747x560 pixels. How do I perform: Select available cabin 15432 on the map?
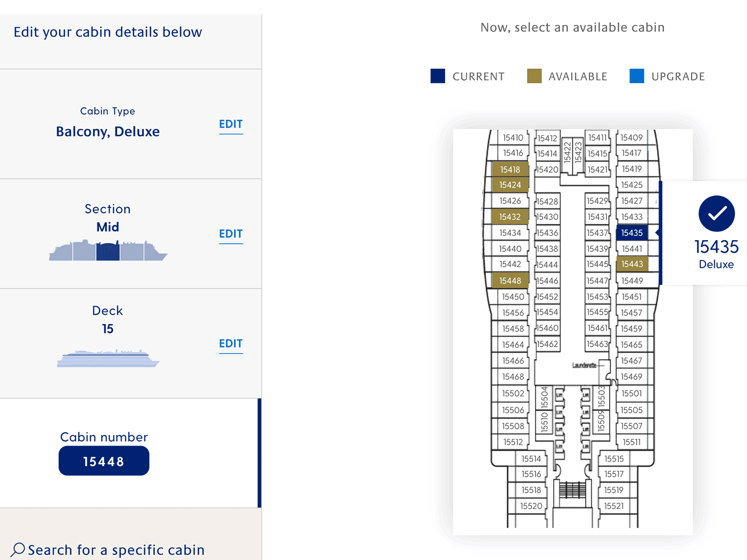tap(510, 216)
